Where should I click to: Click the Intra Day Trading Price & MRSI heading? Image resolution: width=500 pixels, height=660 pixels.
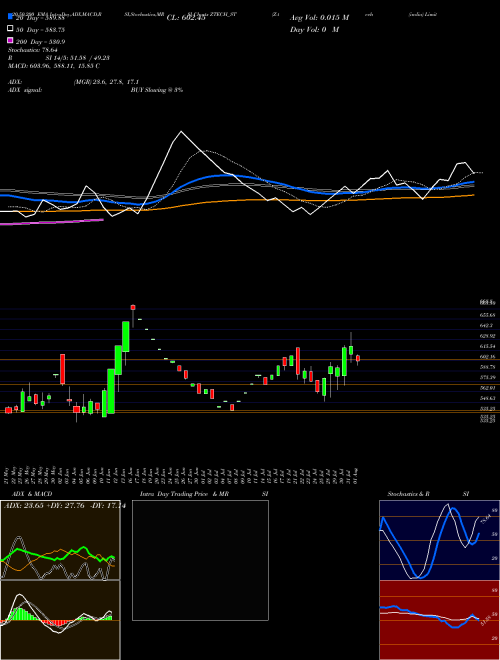tap(204, 494)
